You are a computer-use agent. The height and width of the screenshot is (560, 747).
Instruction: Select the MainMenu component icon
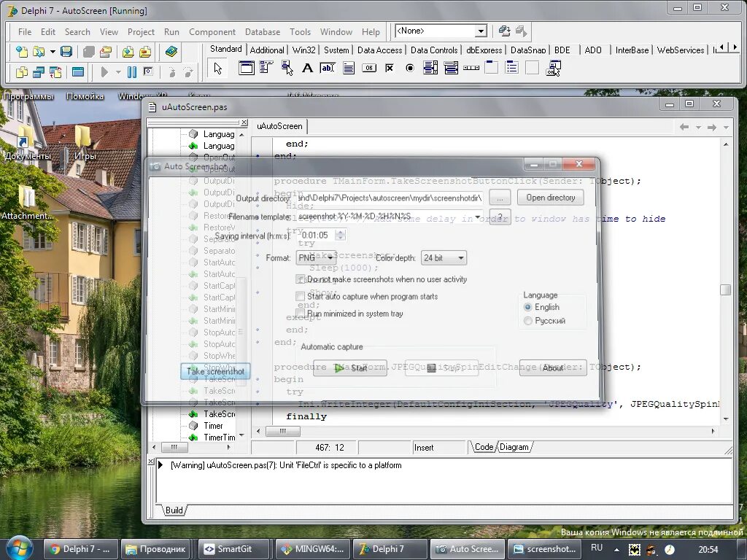(x=266, y=68)
